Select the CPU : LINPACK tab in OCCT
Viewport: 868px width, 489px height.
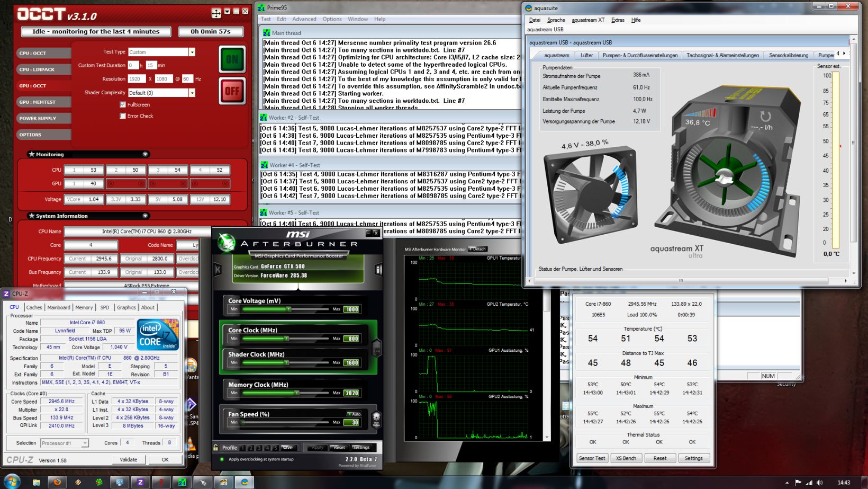tap(44, 69)
